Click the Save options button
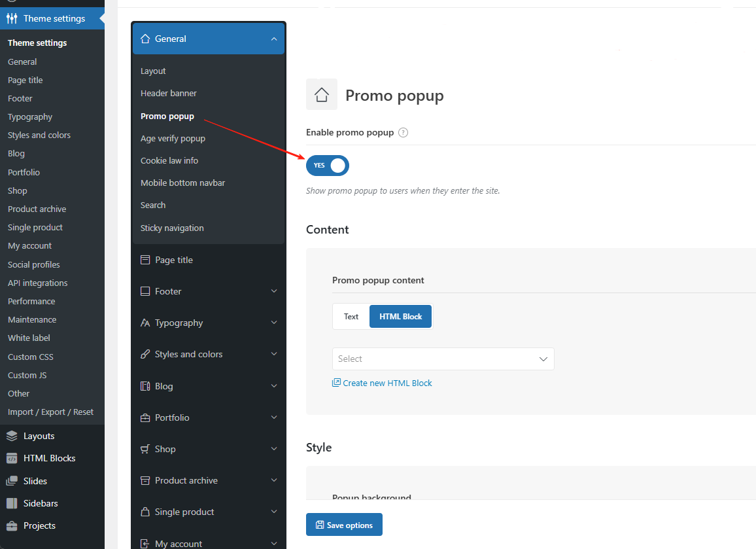756x549 pixels. [344, 525]
